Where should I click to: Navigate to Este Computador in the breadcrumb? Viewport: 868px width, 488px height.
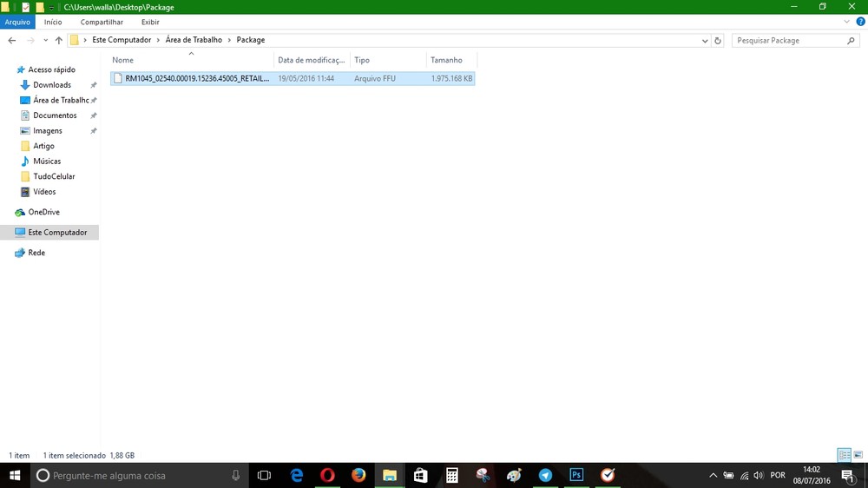click(x=122, y=40)
